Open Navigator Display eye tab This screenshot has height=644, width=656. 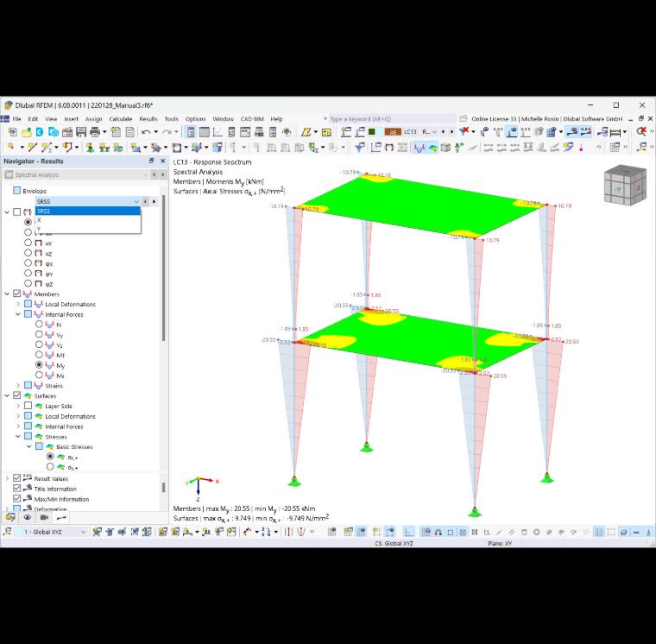(x=28, y=517)
